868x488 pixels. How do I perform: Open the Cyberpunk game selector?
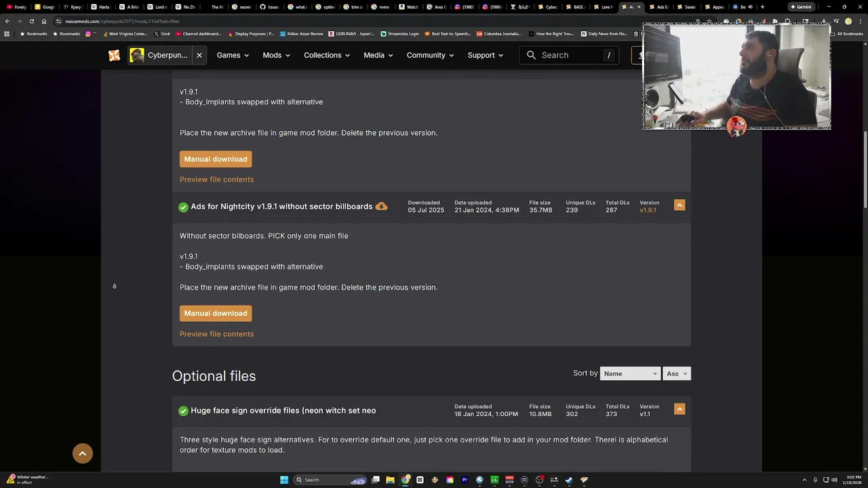(x=159, y=56)
